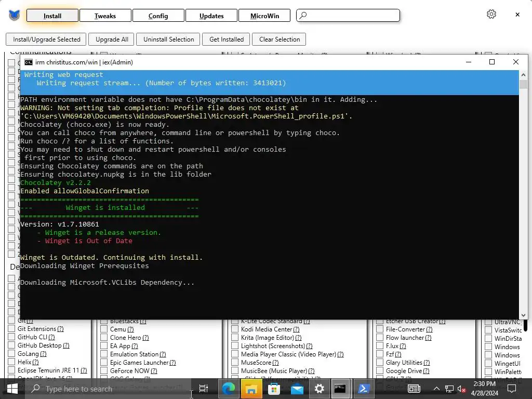Click the Upgrade All button

[112, 39]
